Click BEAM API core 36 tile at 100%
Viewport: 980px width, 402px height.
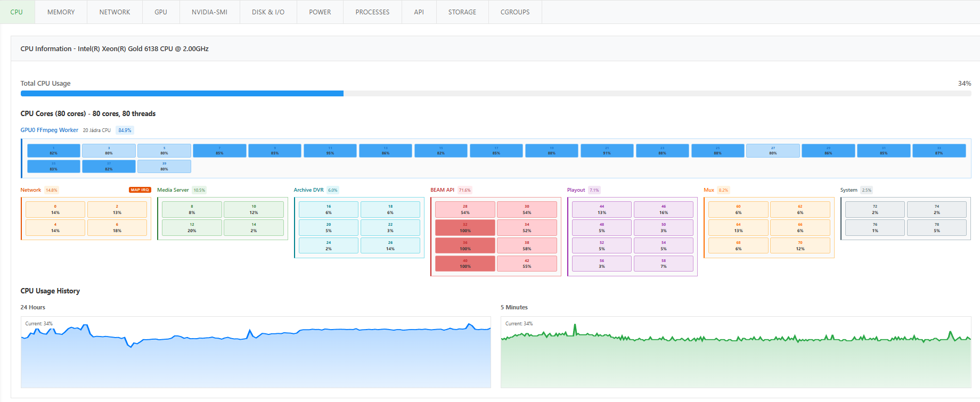coord(465,245)
